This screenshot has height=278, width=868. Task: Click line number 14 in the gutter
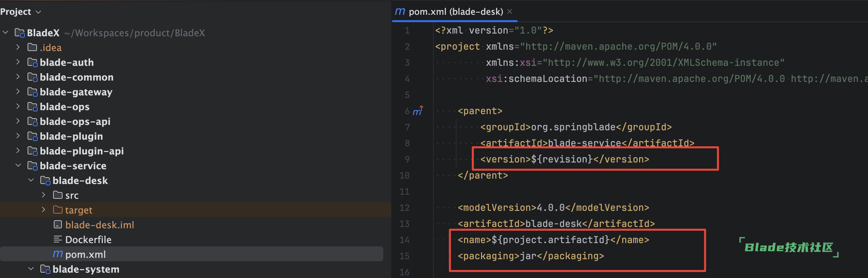click(x=404, y=240)
